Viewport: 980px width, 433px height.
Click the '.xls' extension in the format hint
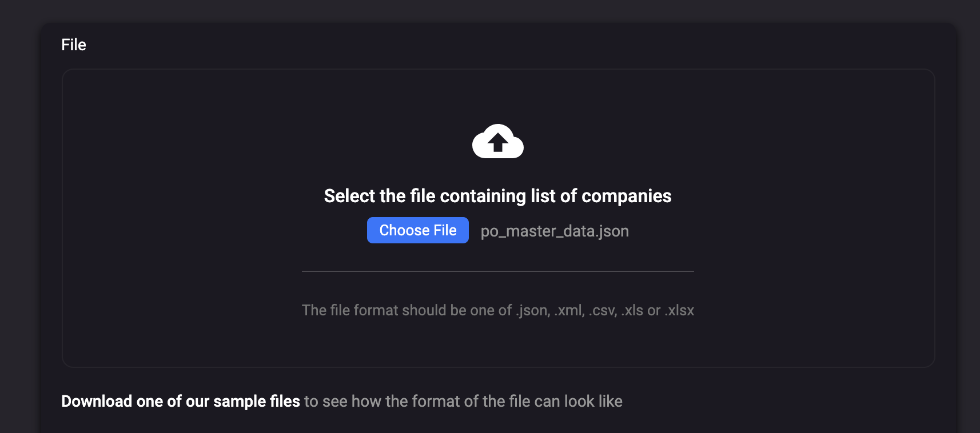click(x=632, y=310)
